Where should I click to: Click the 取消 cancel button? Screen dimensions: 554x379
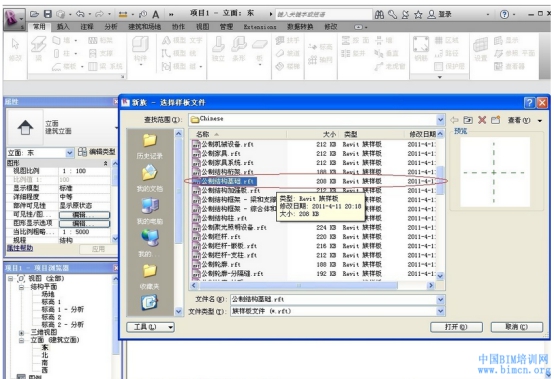[517, 327]
